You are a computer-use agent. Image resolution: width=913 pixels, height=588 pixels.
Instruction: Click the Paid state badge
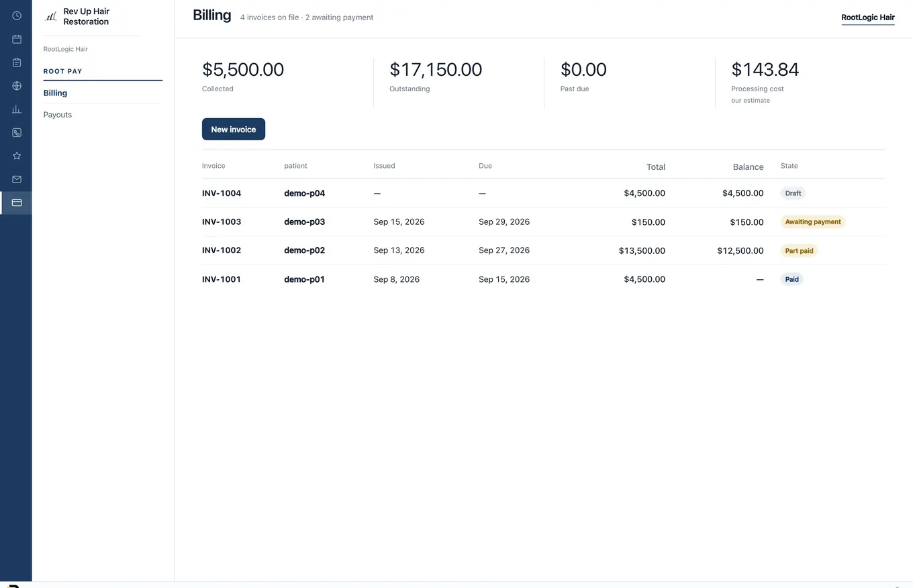[x=792, y=279]
